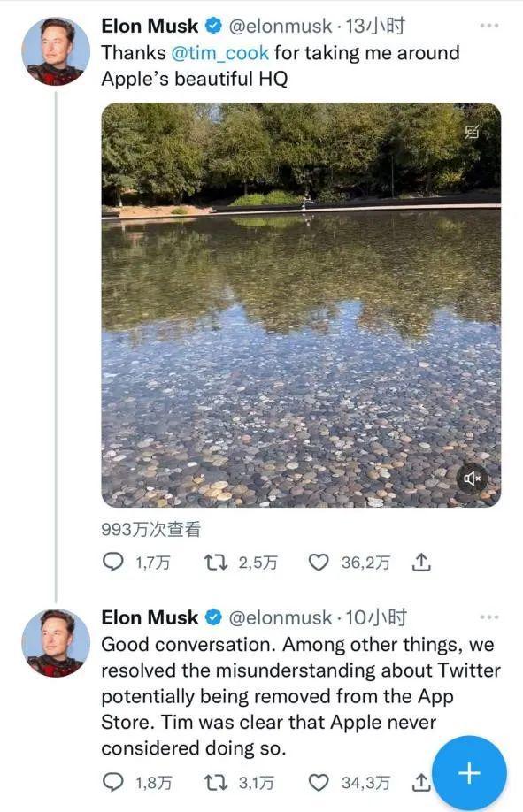View the 993万 views count
This screenshot has height=812, width=523.
pos(150,529)
